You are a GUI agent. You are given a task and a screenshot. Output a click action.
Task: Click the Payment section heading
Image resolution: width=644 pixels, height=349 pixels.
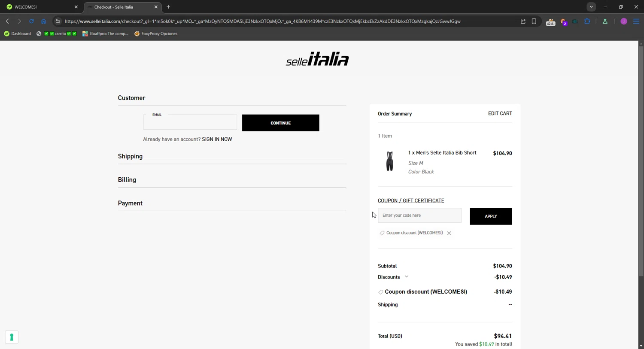(x=130, y=203)
